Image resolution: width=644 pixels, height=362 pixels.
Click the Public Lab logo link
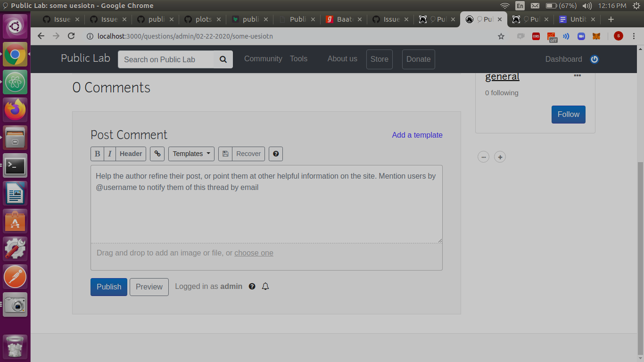point(85,58)
